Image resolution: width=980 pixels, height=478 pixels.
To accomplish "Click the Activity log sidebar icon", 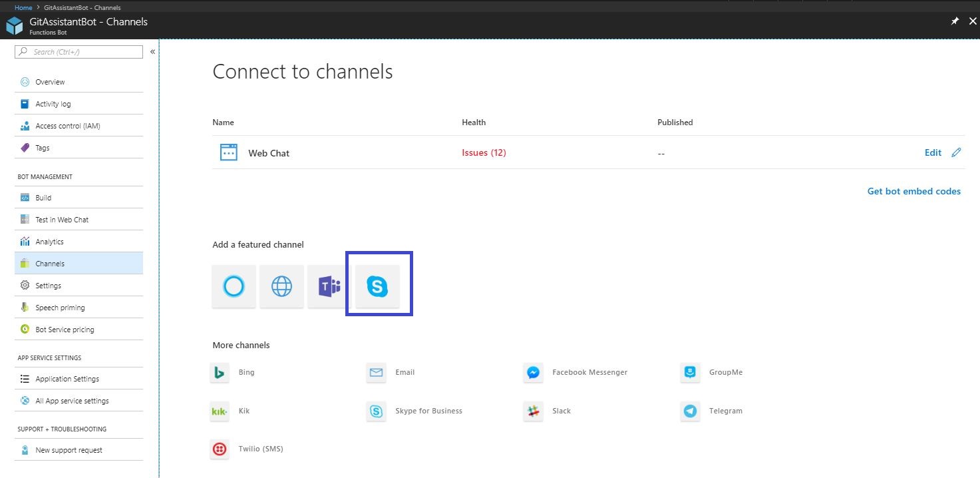I will tap(25, 104).
